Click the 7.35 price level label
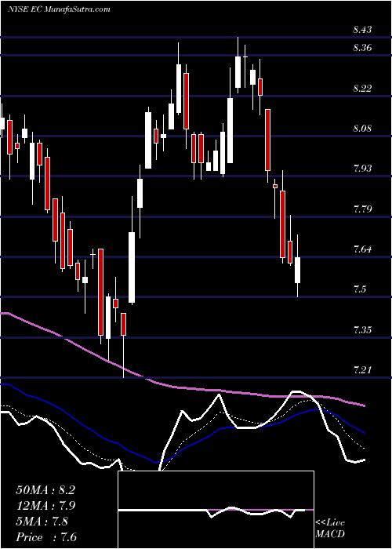This screenshot has height=549, width=392. click(x=362, y=330)
